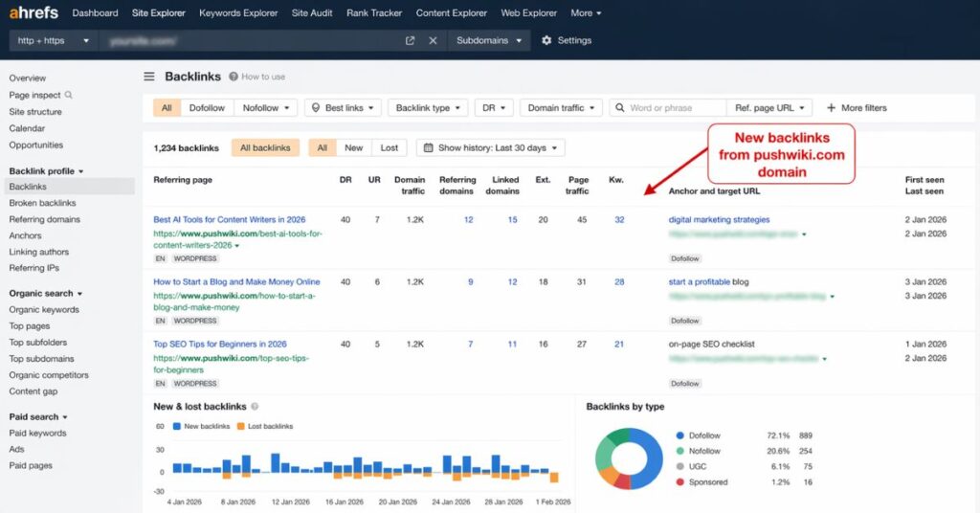This screenshot has width=980, height=513.
Task: Select the All link-type filter
Action: [167, 108]
